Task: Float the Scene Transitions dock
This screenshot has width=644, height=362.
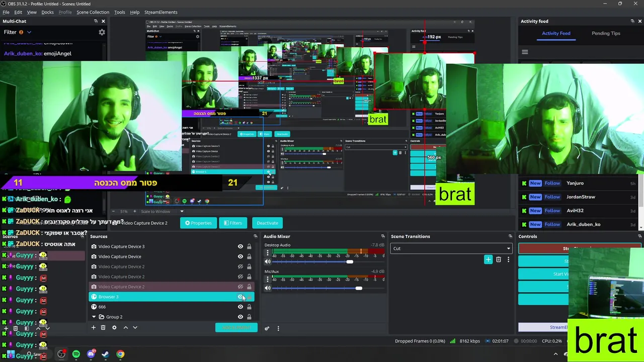Action: (510, 236)
